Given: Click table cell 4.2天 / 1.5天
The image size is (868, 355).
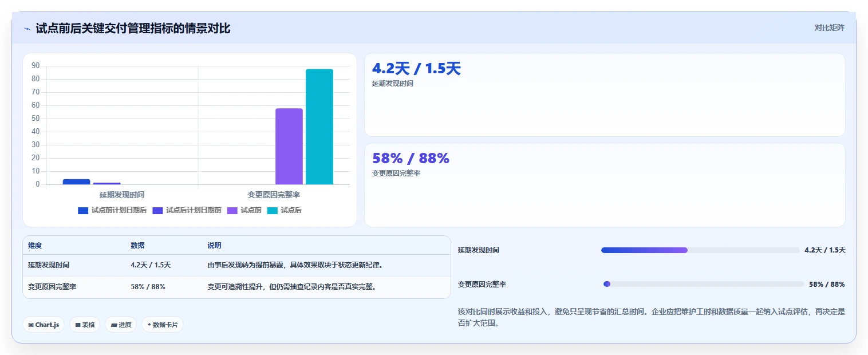Looking at the screenshot, I should coord(151,265).
